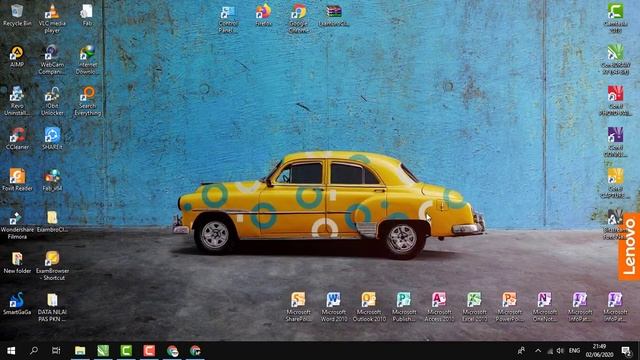Launch the Google Chrome desktop shortcut
Image resolution: width=640 pixels, height=360 pixels.
299,19
